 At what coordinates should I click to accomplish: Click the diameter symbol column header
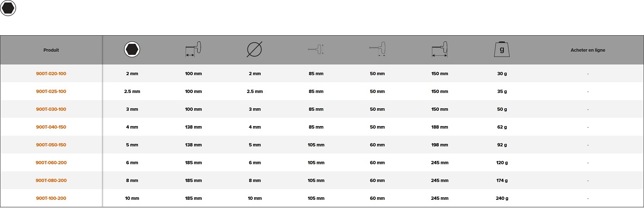[x=254, y=49]
